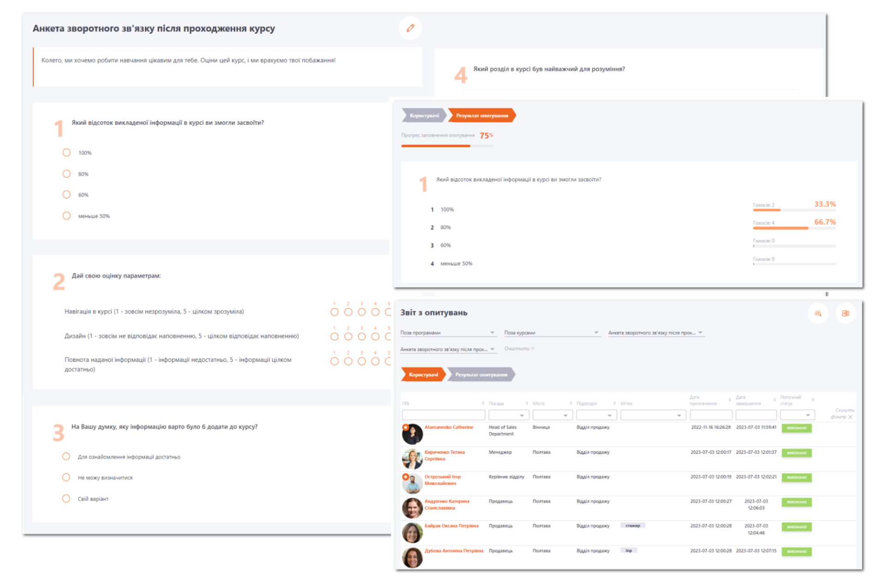Choose Свій варіант in question 3
The image size is (885, 588).
pyautogui.click(x=66, y=498)
